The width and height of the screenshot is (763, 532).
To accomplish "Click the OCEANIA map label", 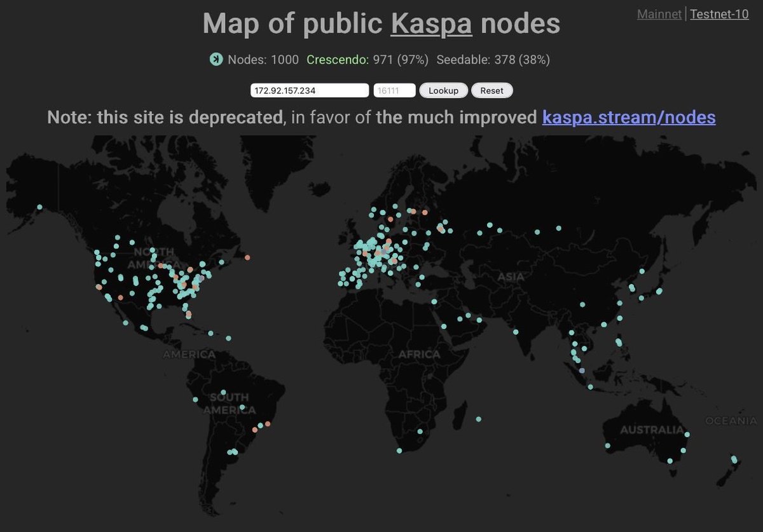I will 731,421.
